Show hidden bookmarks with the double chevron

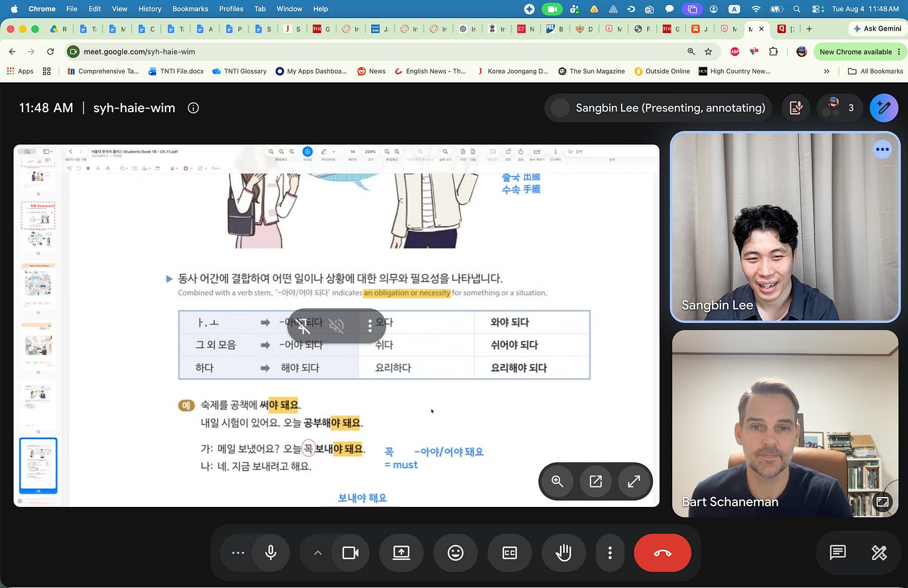[x=826, y=71]
